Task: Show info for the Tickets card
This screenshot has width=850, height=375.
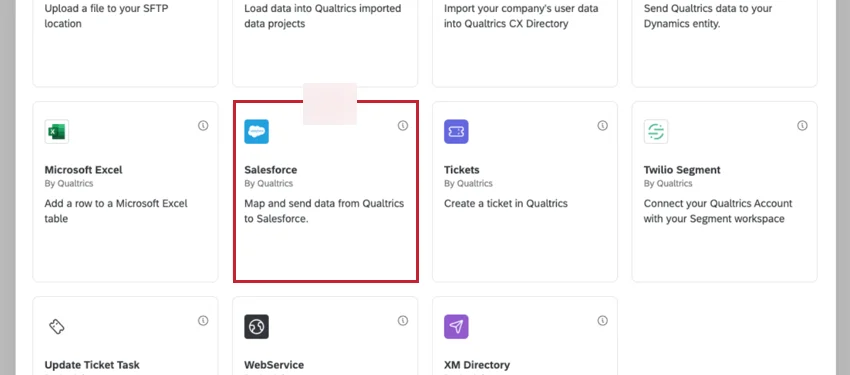Action: pos(602,126)
